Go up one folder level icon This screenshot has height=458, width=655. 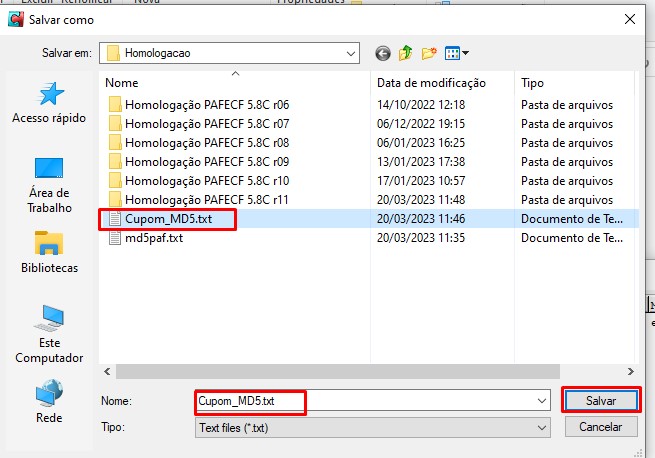(x=405, y=53)
